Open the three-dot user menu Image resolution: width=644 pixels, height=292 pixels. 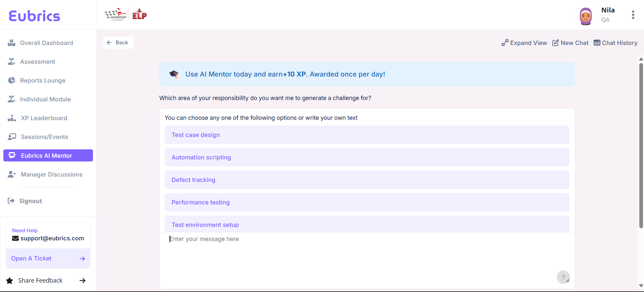pyautogui.click(x=633, y=15)
